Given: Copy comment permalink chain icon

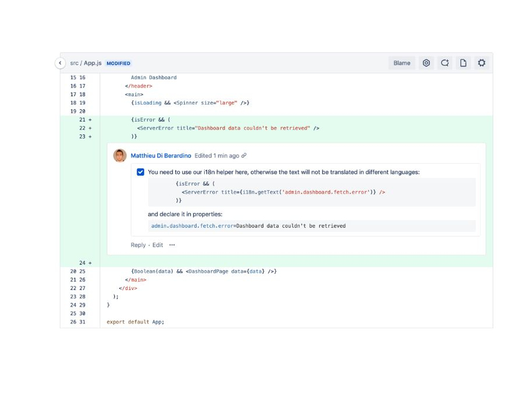Looking at the screenshot, I should 244,156.
